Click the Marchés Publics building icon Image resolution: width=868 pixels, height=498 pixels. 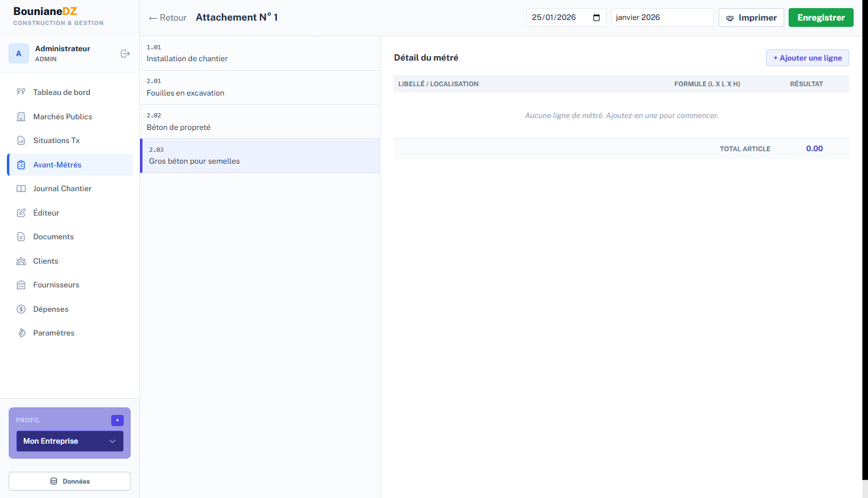(21, 117)
